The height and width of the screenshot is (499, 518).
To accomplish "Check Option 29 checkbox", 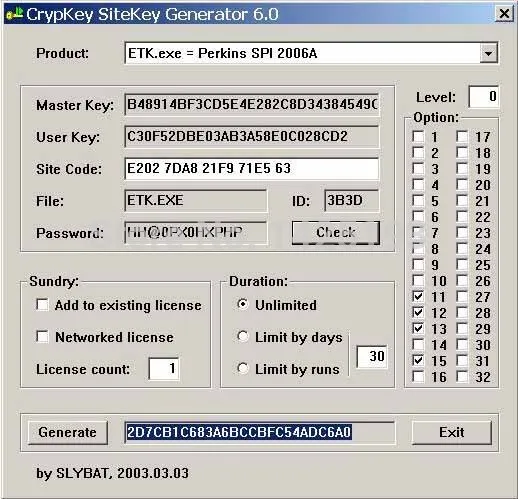I will click(x=462, y=328).
